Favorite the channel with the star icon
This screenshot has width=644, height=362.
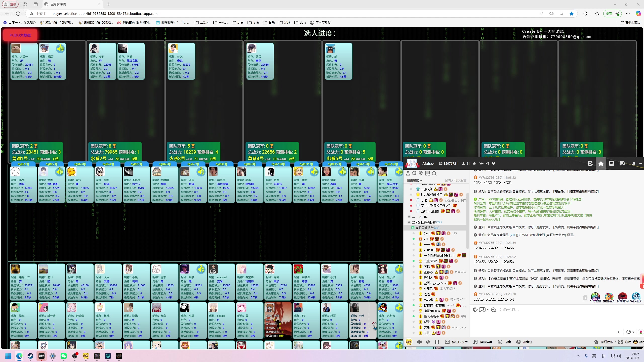tap(474, 164)
